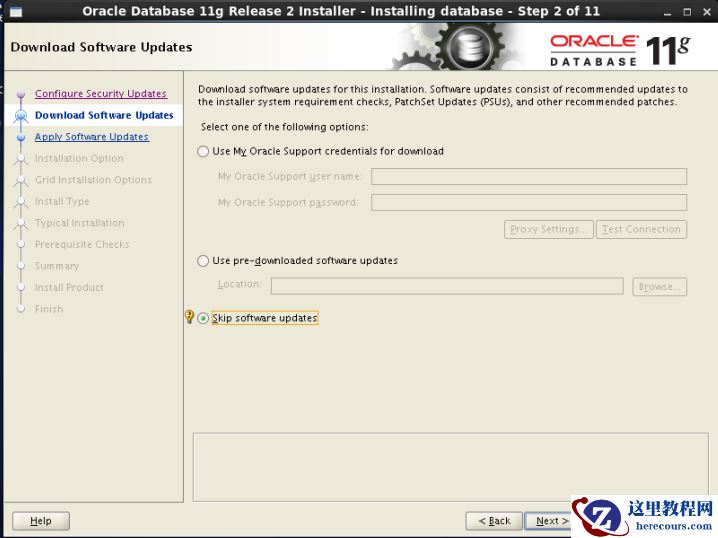Viewport: 718px width, 538px height.
Task: Click the Select one of the following options text
Action: pyautogui.click(x=284, y=127)
